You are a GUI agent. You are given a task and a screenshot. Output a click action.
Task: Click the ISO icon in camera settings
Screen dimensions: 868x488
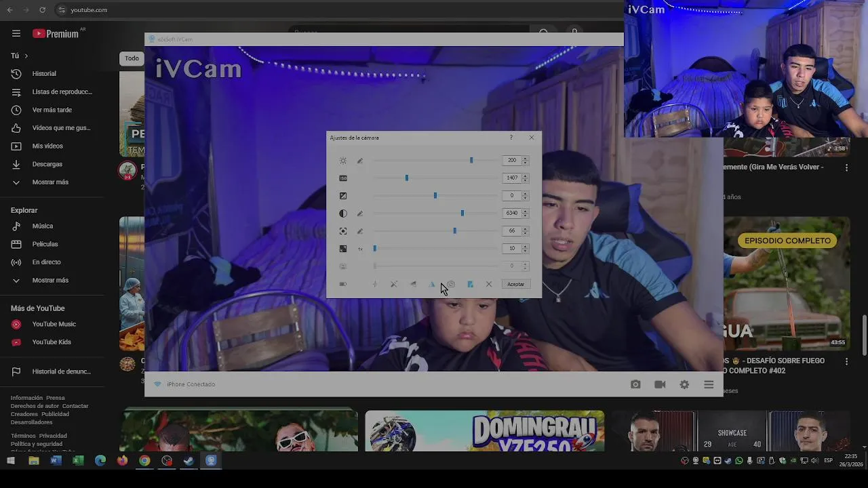coord(343,178)
